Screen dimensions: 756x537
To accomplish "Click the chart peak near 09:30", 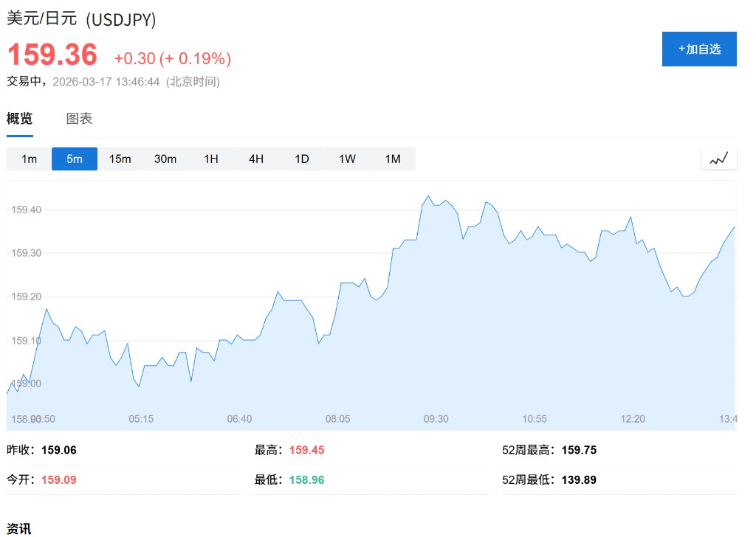I will pyautogui.click(x=428, y=197).
